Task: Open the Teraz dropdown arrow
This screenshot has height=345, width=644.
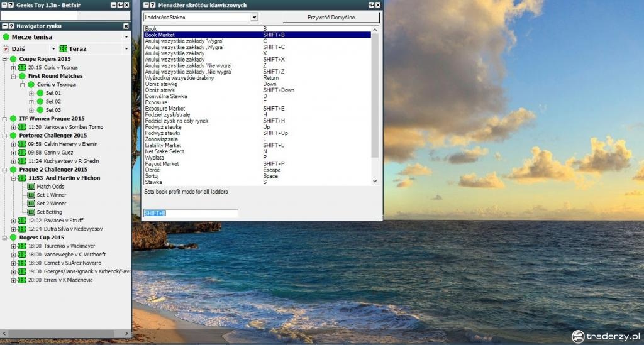Action: coord(126,49)
